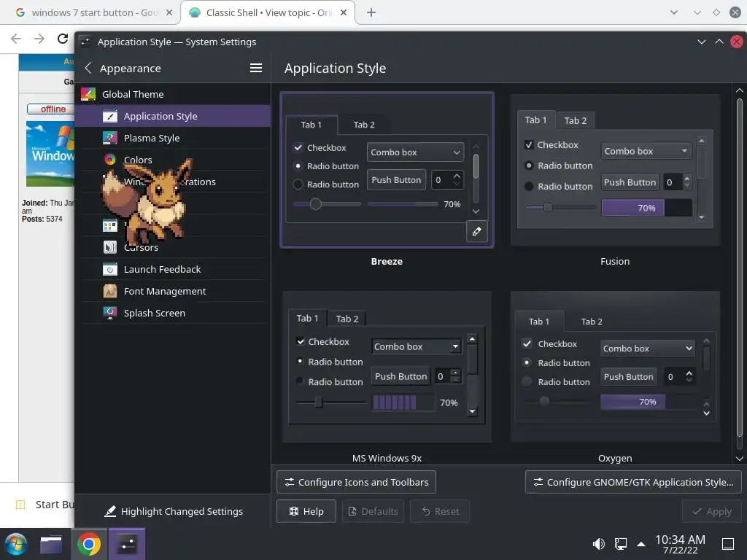This screenshot has height=560, width=747.
Task: Open Combo box in Fusion preview
Action: (x=646, y=151)
